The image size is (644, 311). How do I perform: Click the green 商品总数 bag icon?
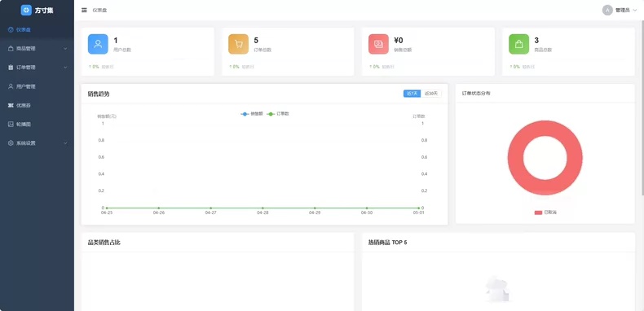[x=518, y=44]
